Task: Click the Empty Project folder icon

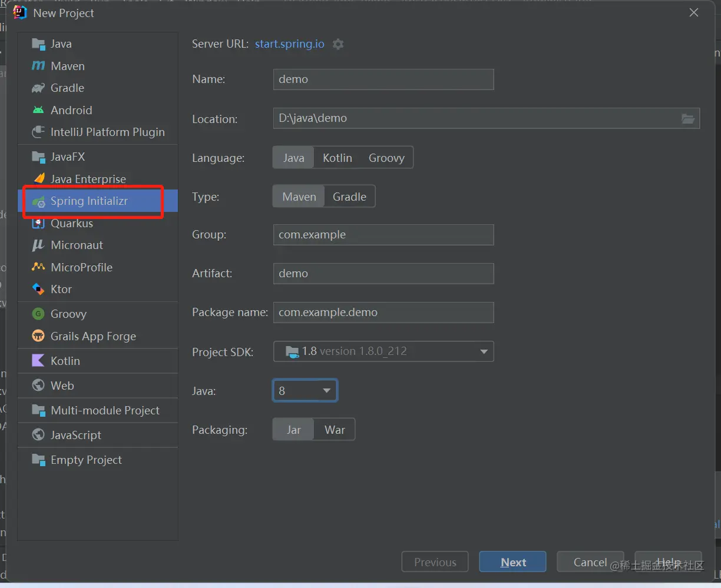Action: click(x=38, y=460)
